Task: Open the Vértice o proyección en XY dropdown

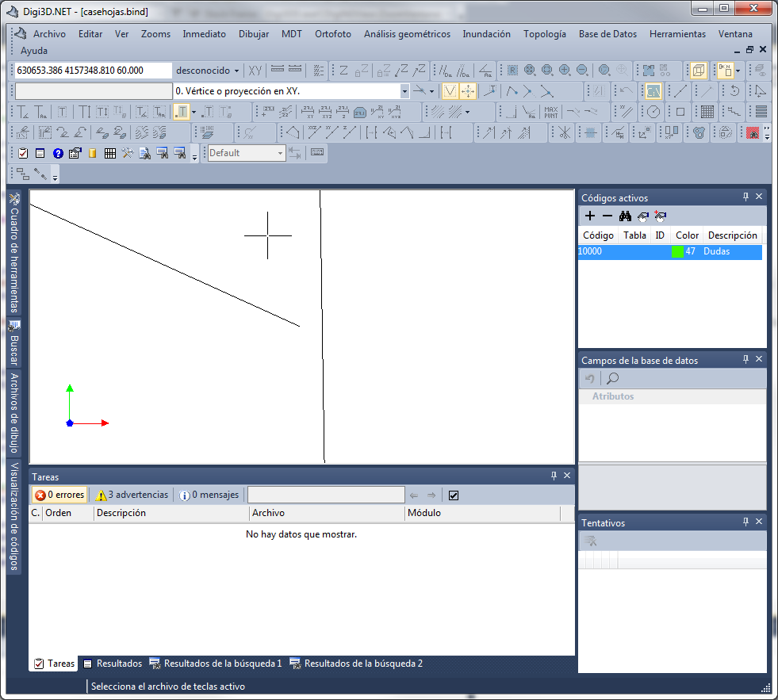Action: coord(404,91)
